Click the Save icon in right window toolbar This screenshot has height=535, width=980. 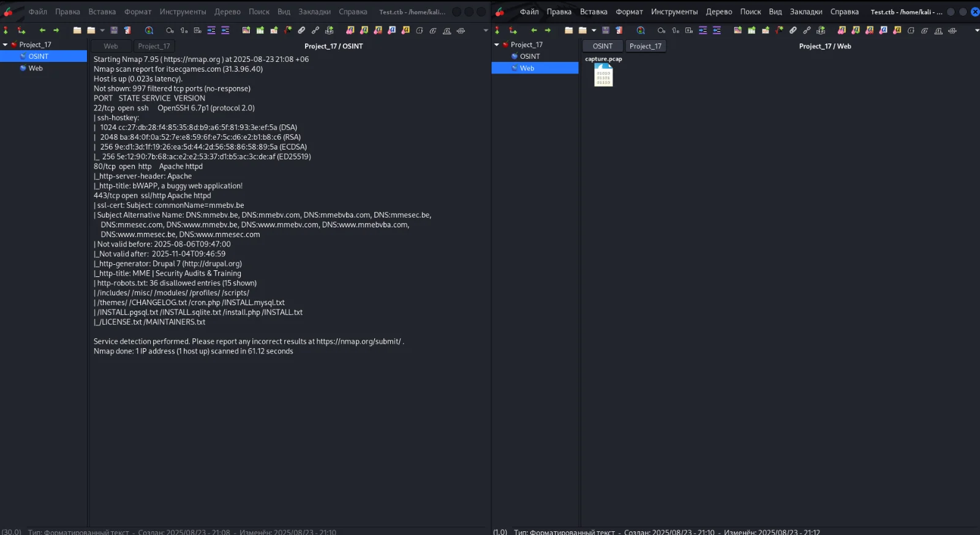[x=606, y=30]
